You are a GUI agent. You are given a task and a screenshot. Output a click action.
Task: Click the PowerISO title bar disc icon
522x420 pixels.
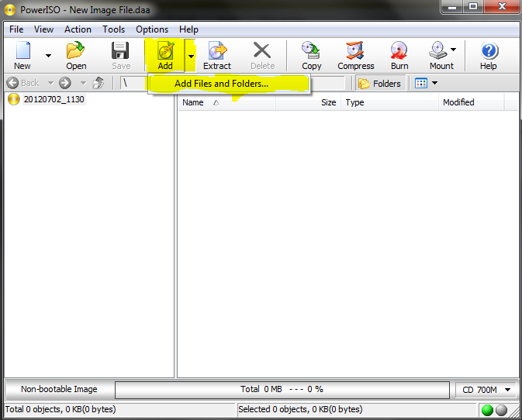point(9,9)
